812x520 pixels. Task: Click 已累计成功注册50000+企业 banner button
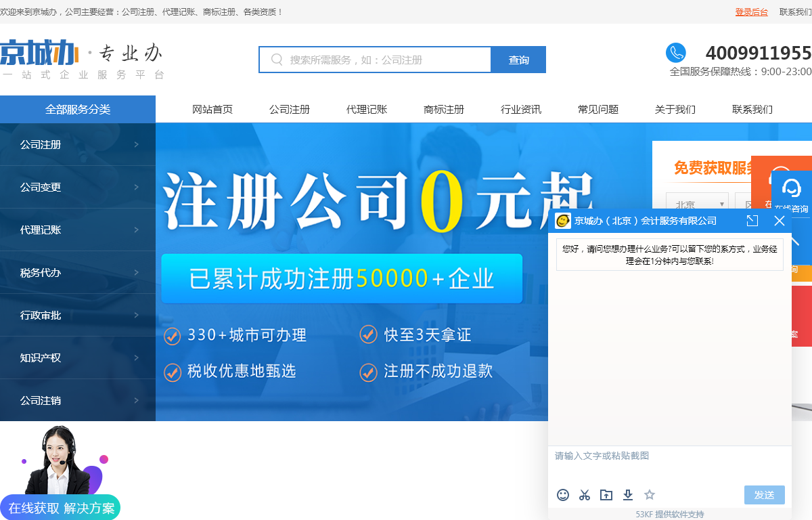[x=342, y=278]
